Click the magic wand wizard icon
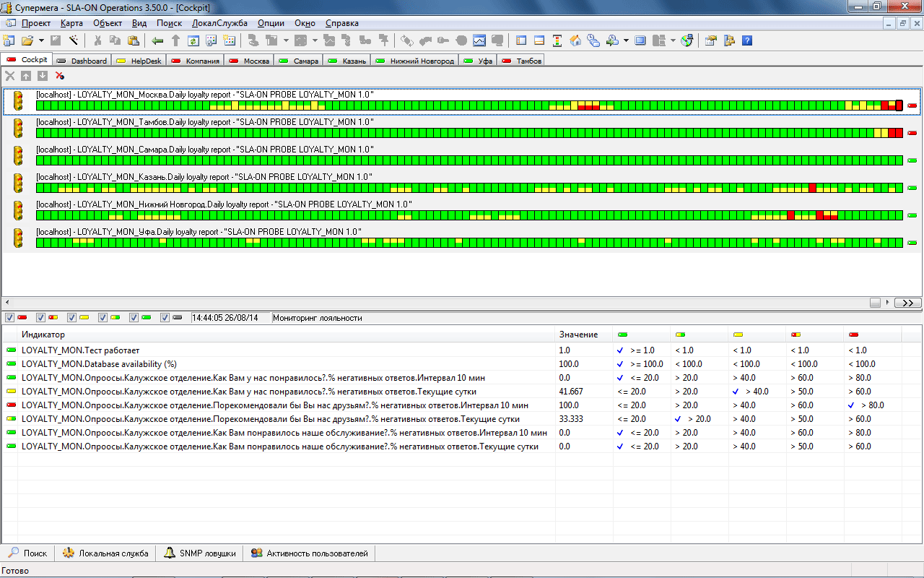Screen dimensions: 924x578 click(x=74, y=40)
